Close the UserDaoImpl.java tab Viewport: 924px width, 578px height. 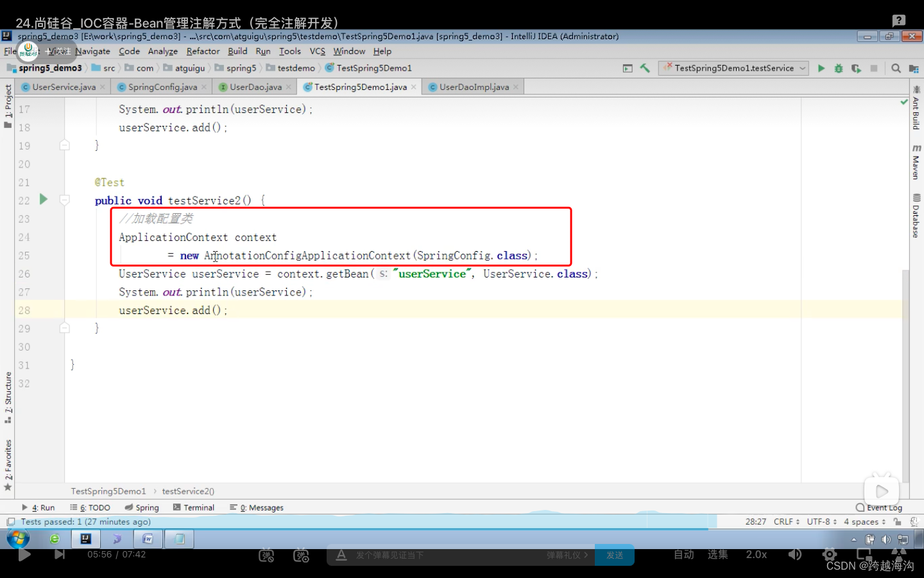coord(516,87)
